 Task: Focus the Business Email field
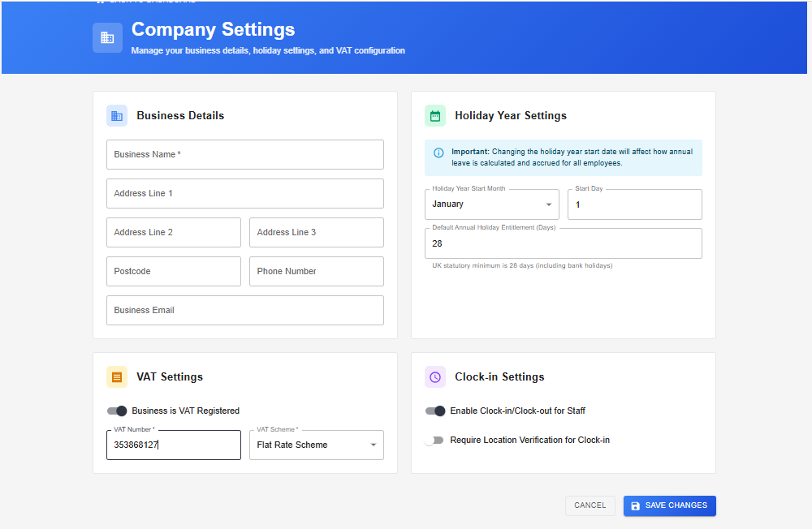click(245, 311)
